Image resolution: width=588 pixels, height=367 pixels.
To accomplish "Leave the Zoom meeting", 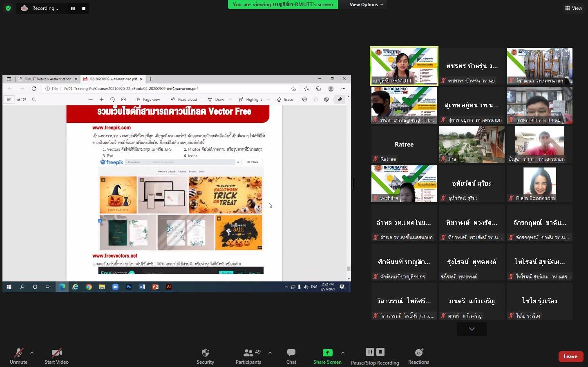I will 570,356.
